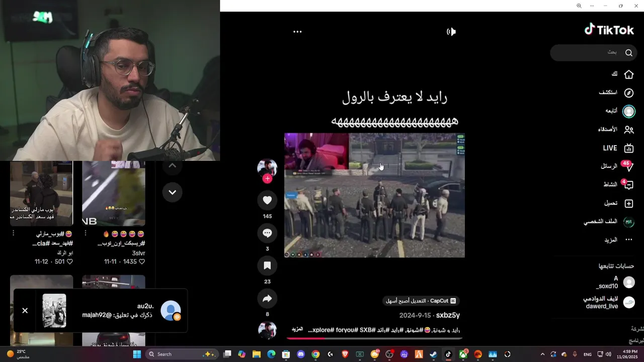Open Task View from the taskbar
This screenshot has height=362, width=644.
227,354
